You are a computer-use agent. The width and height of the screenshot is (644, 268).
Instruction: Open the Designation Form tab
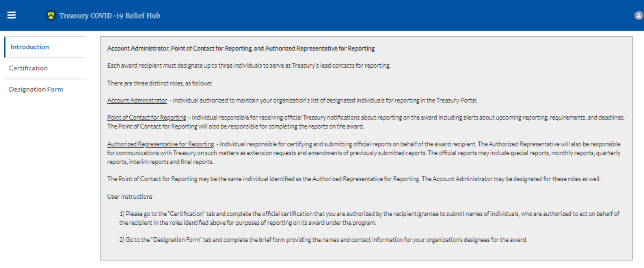tap(45, 90)
